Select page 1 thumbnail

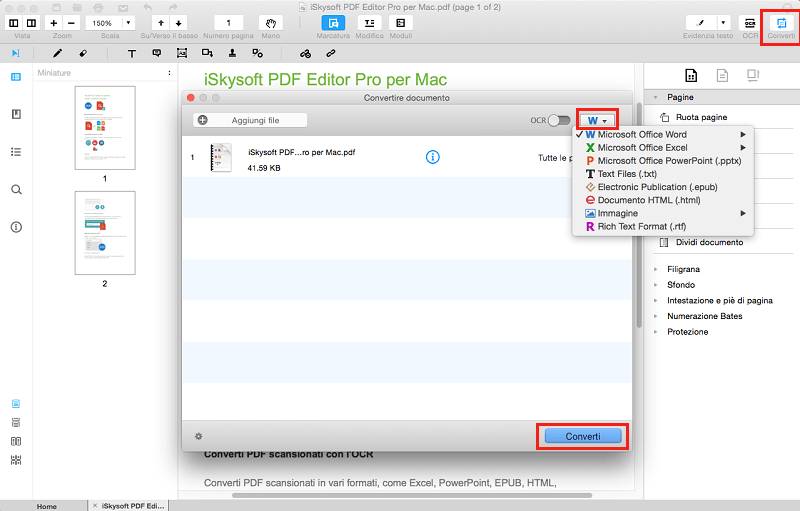pos(105,127)
